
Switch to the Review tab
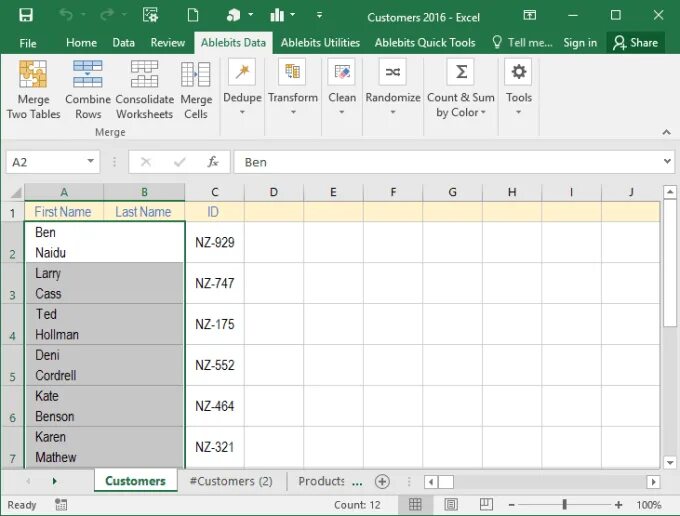coord(167,42)
